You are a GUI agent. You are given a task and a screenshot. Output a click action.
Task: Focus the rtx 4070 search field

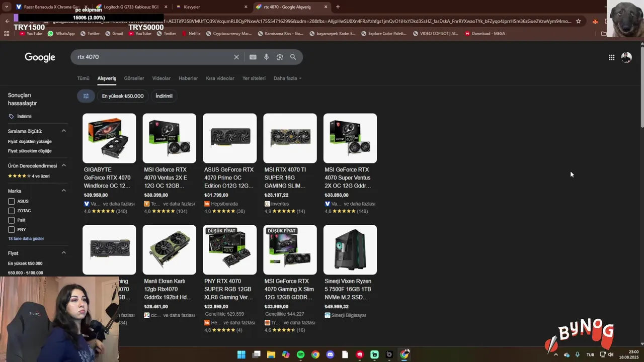[151, 57]
